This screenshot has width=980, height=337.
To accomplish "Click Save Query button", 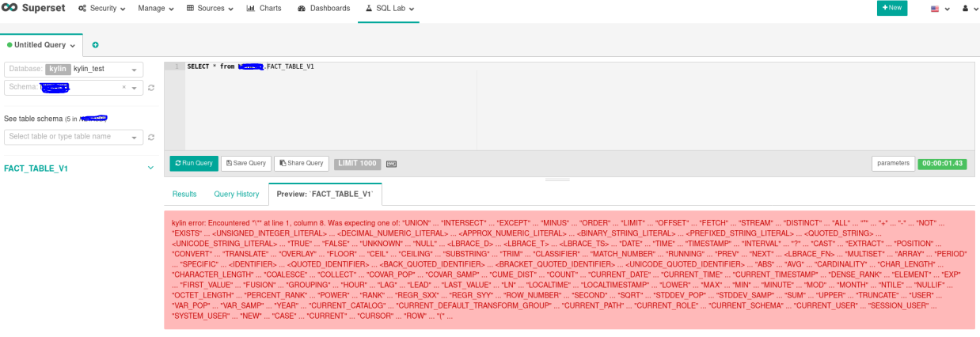I will click(246, 163).
